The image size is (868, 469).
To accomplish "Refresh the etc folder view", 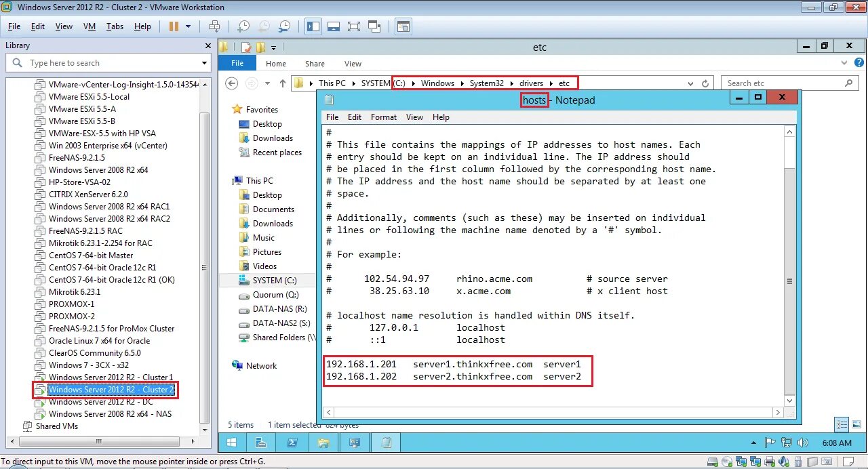I will [x=705, y=83].
